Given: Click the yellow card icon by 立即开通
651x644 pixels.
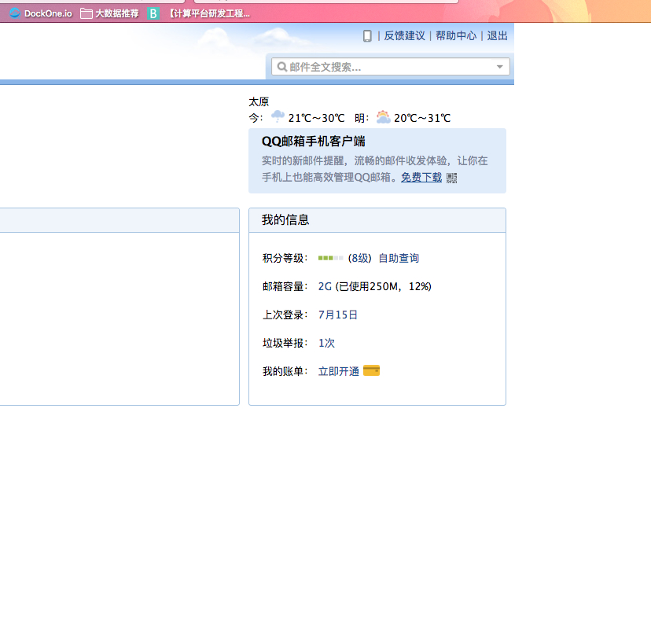Looking at the screenshot, I should (371, 370).
